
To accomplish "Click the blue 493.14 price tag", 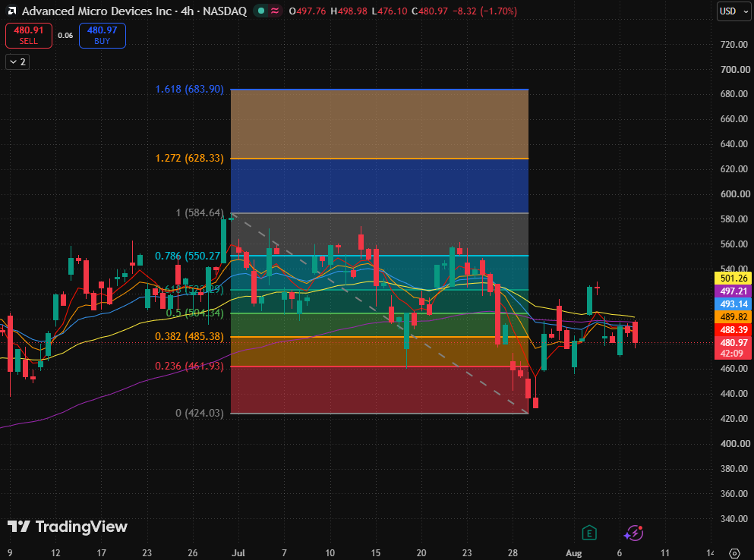I will pos(733,304).
